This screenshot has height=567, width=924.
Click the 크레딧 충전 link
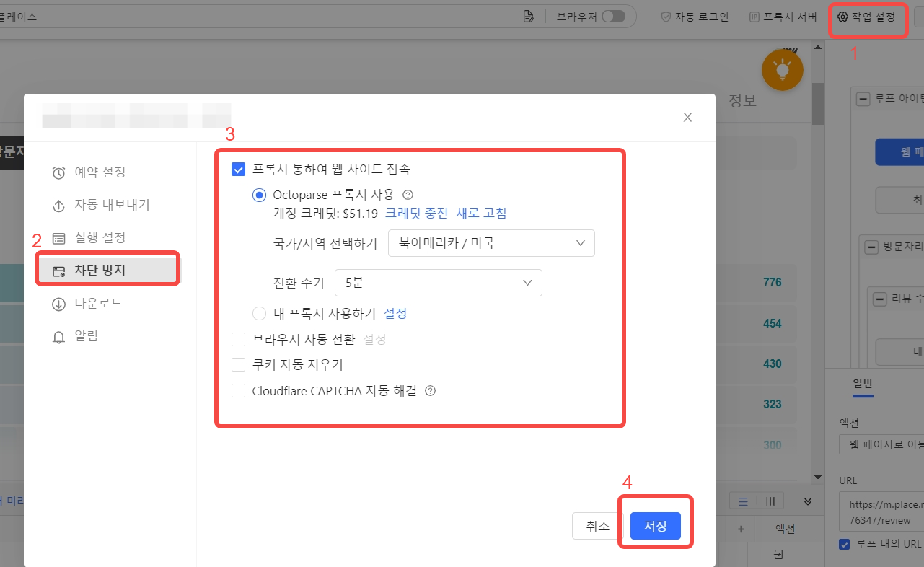tap(416, 214)
